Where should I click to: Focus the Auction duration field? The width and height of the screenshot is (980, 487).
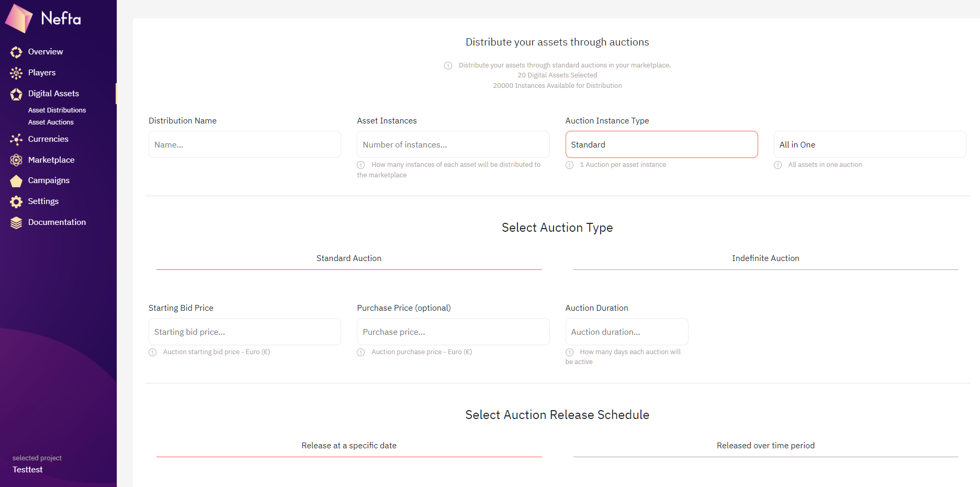pos(627,332)
